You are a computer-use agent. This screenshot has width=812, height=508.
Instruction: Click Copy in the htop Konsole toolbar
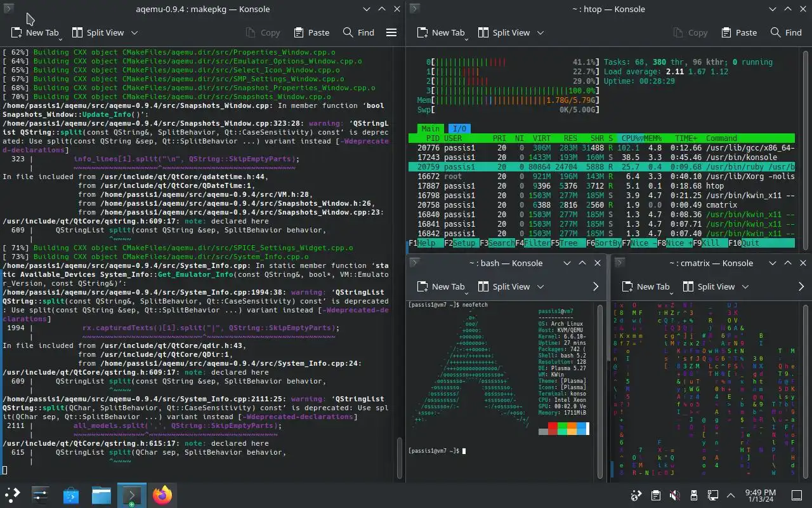click(690, 32)
